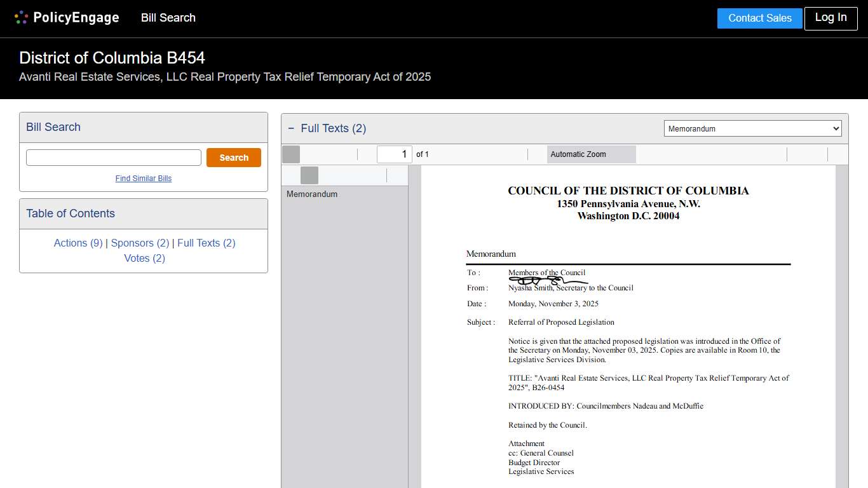
Task: Open the Memorandum document dropdown
Action: 752,128
